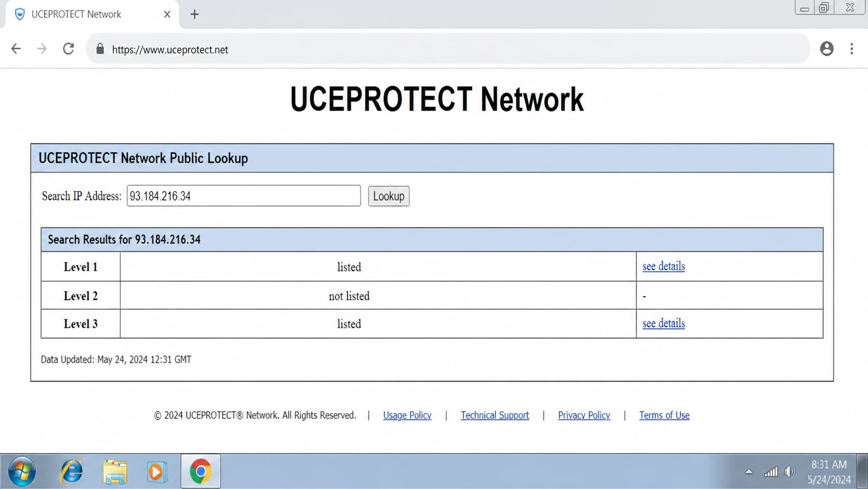The width and height of the screenshot is (868, 489).
Task: Click the Search IP Address field
Action: (243, 196)
